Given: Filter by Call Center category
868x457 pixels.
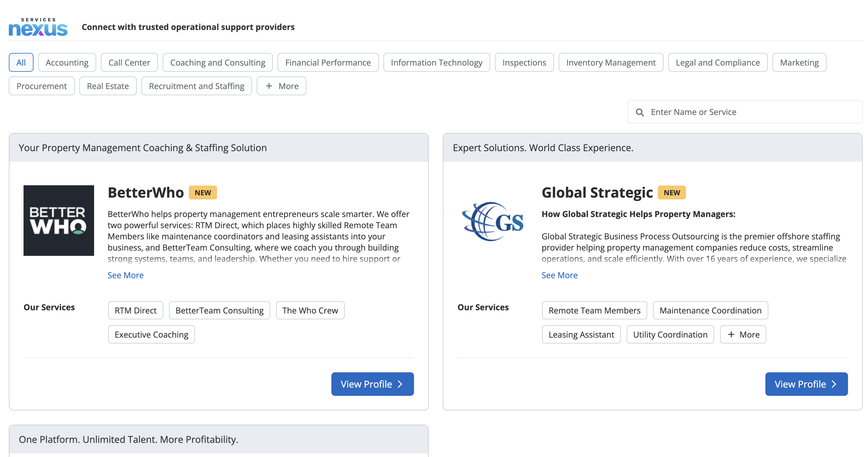Looking at the screenshot, I should (x=129, y=62).
